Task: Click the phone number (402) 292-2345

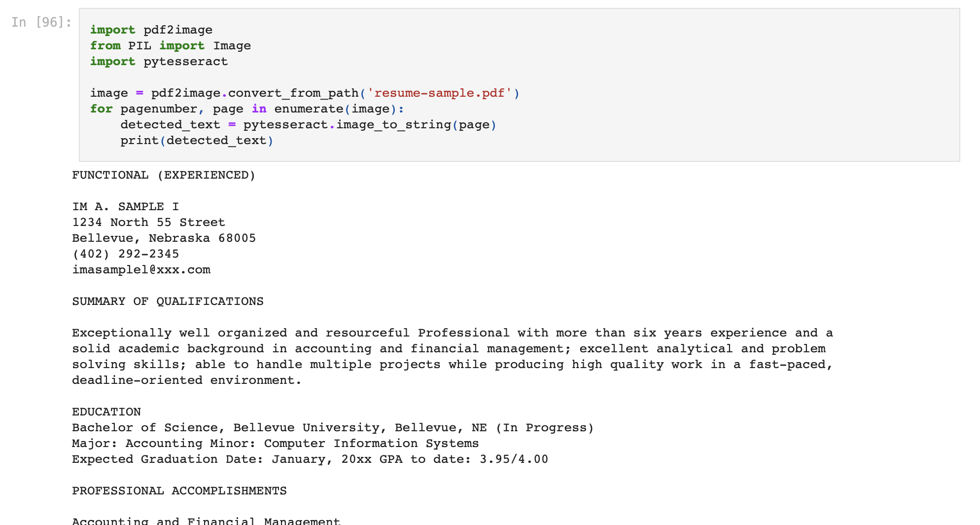Action: click(x=125, y=254)
